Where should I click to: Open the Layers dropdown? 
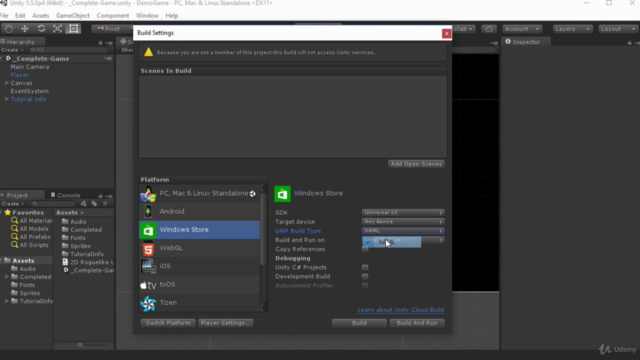click(572, 29)
